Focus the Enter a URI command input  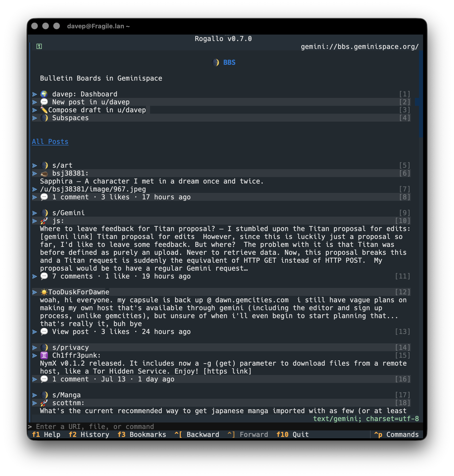coord(225,426)
